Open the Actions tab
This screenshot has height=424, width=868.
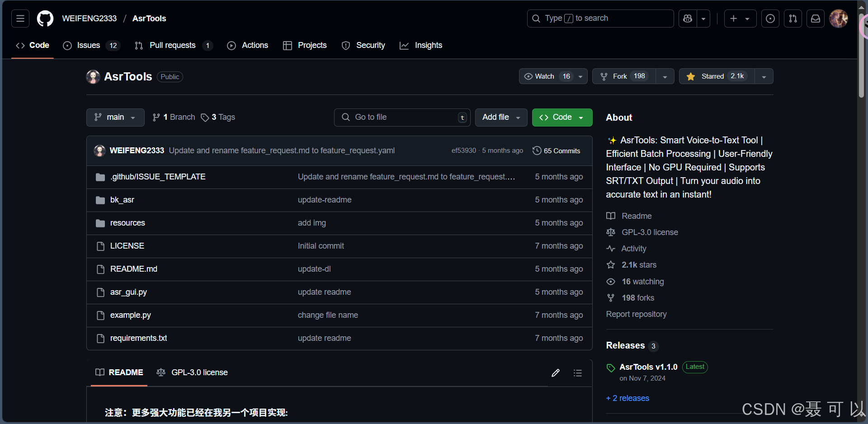(x=248, y=45)
